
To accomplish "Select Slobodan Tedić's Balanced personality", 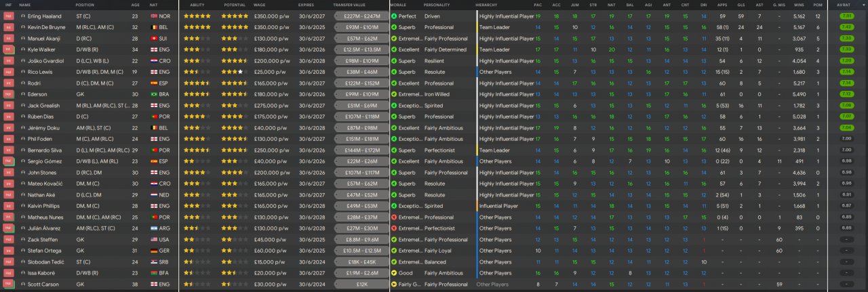I will (435, 262).
